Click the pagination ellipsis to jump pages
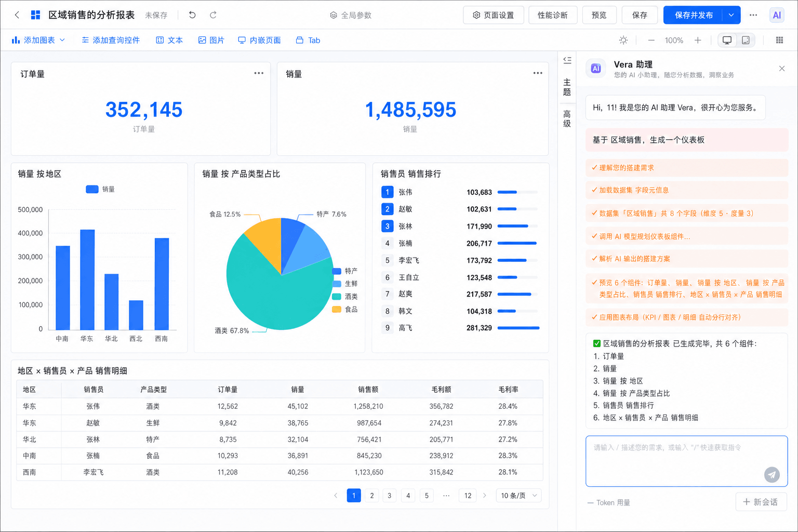 pos(446,496)
